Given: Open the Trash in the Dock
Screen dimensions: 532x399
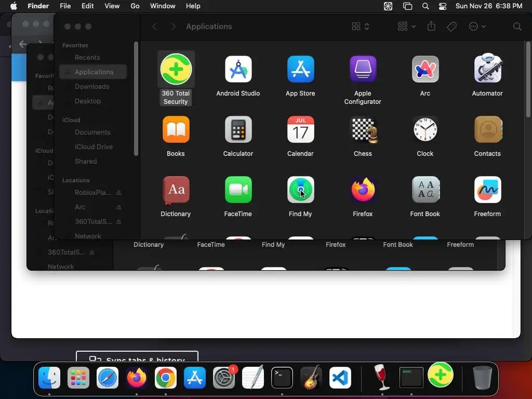Looking at the screenshot, I should click(x=483, y=378).
